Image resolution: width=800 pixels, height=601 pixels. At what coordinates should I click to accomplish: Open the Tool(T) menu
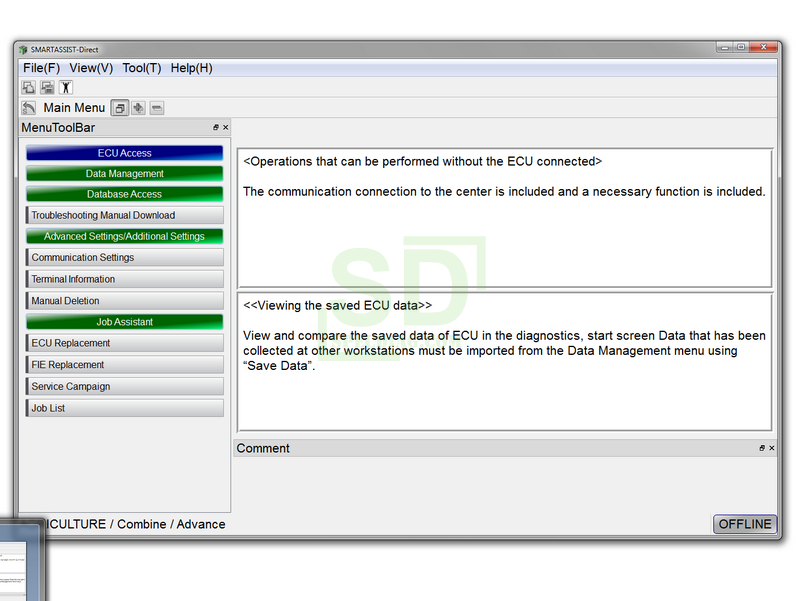point(141,68)
